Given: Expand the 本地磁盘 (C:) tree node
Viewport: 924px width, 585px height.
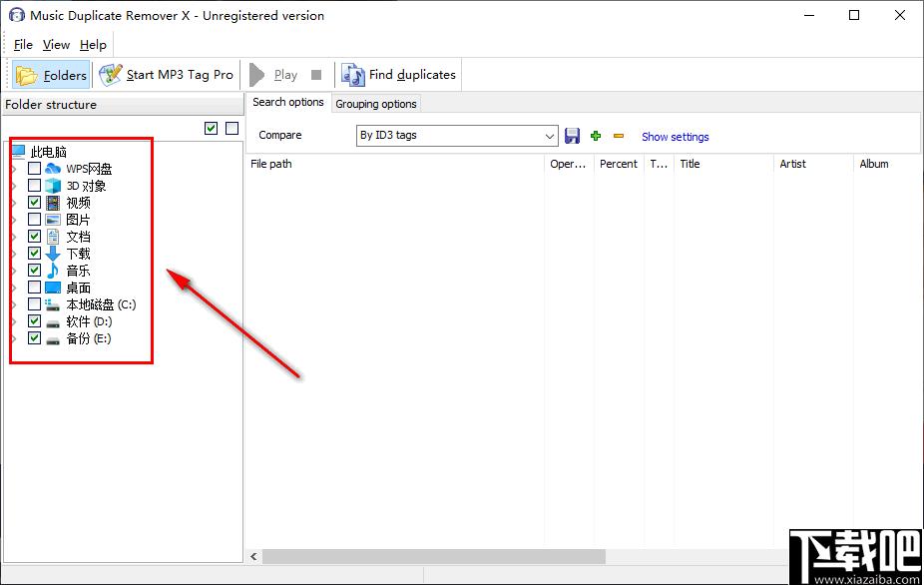Looking at the screenshot, I should click(x=14, y=304).
